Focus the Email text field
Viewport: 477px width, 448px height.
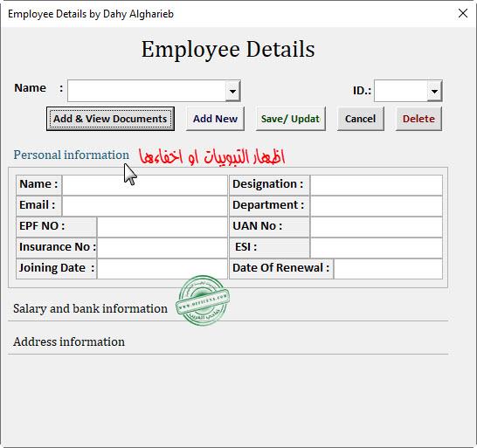coord(145,205)
